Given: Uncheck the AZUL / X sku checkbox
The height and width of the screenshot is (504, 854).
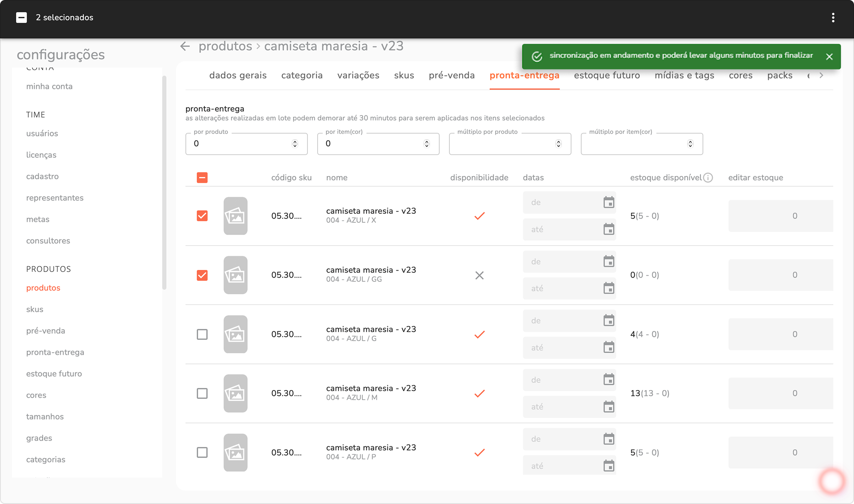Looking at the screenshot, I should pyautogui.click(x=202, y=216).
